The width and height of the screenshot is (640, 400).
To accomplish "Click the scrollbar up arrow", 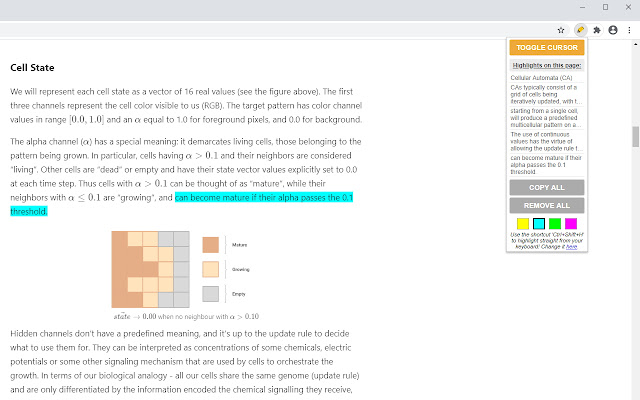I will point(636,44).
